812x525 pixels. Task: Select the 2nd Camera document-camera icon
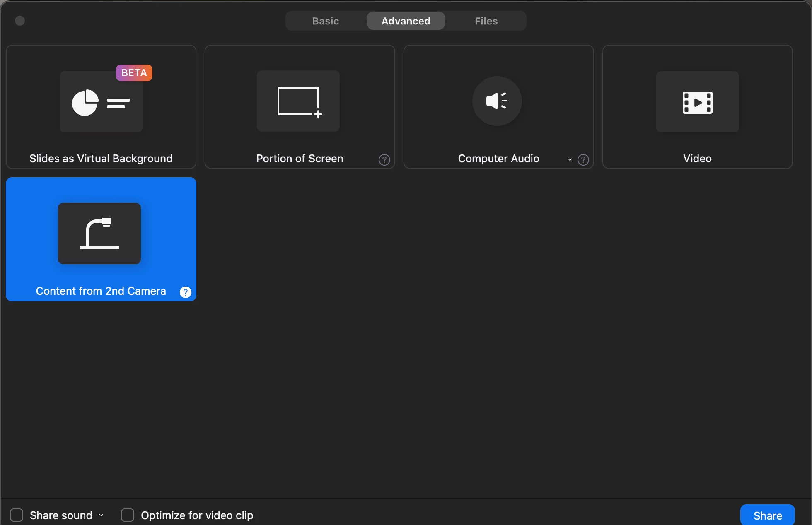tap(99, 234)
